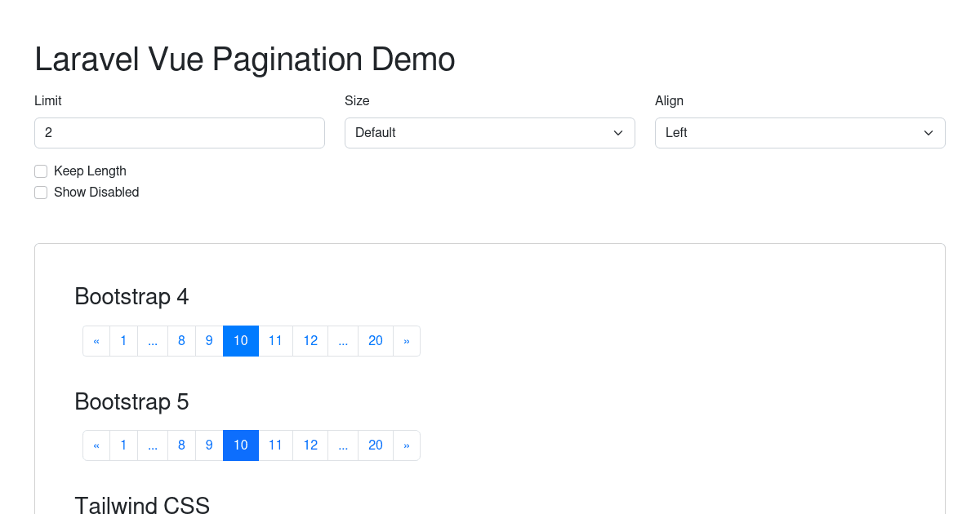Open page 8 in Bootstrap 4 pagination

181,341
